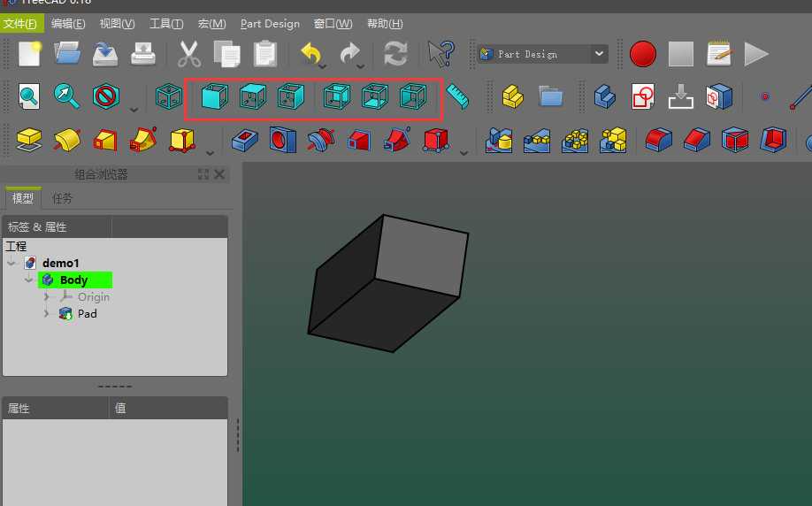Paste from clipboard icon

(x=265, y=54)
